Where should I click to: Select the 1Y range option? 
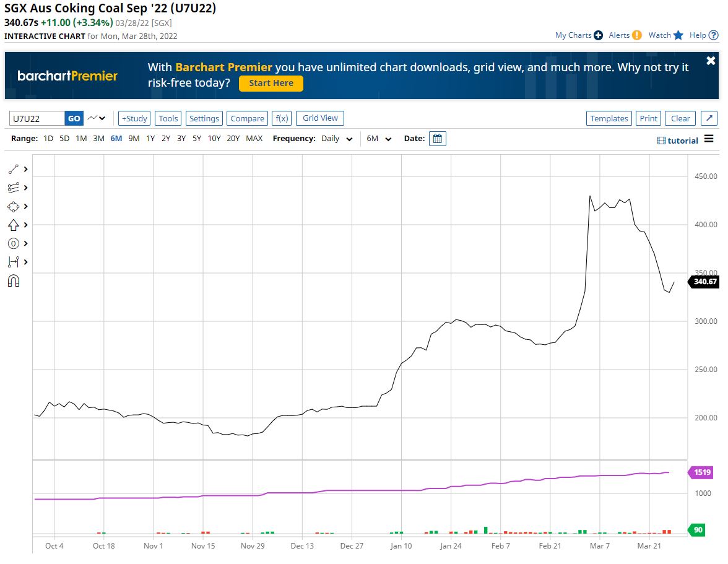(x=150, y=139)
